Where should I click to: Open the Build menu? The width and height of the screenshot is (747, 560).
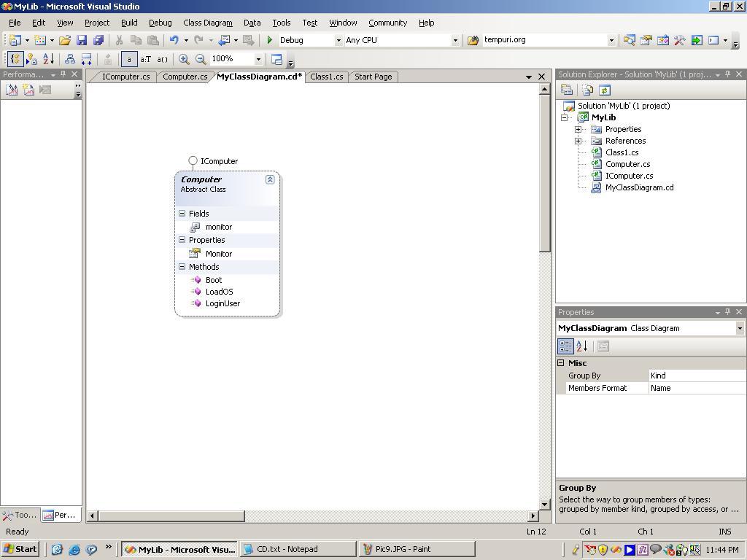(x=129, y=23)
